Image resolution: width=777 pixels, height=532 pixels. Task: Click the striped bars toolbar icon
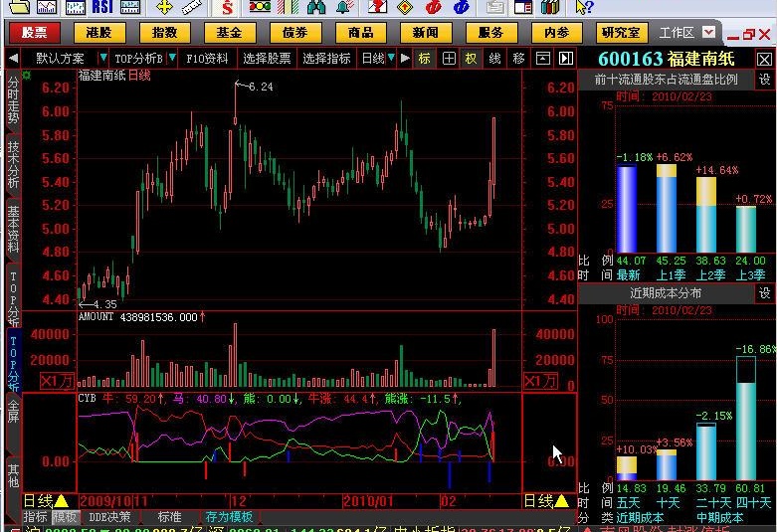(288, 6)
